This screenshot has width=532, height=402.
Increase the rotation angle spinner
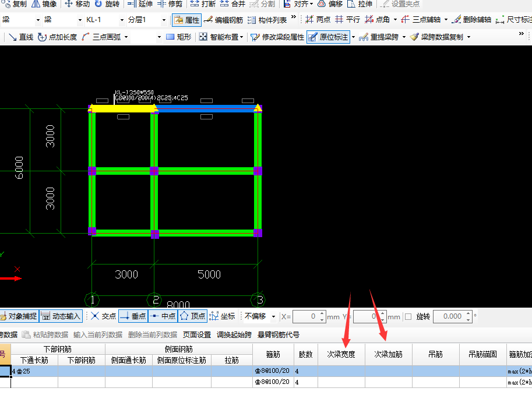[468, 314]
